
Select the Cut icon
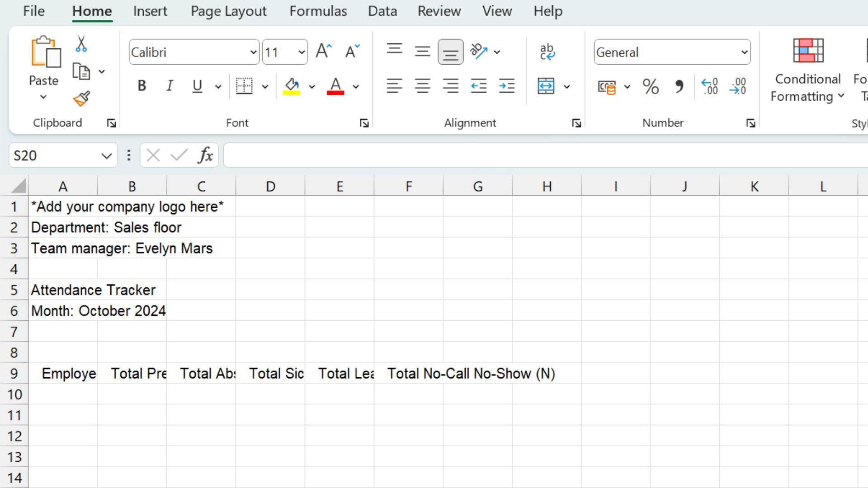click(x=81, y=43)
